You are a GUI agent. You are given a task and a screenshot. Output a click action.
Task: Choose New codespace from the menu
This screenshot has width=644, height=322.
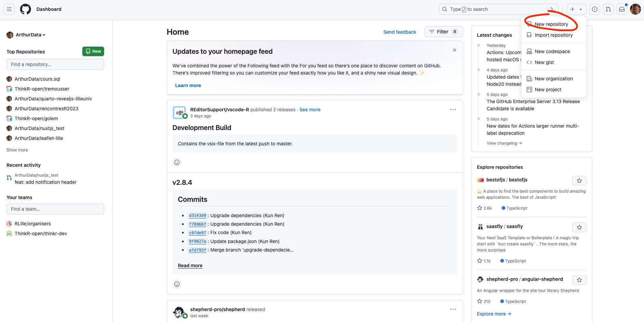pos(554,51)
